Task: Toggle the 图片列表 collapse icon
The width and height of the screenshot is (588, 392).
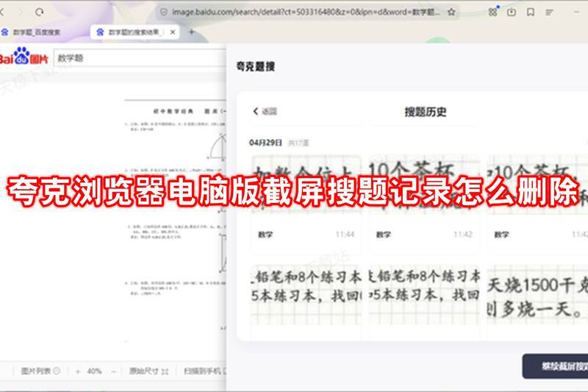Action: (57, 371)
